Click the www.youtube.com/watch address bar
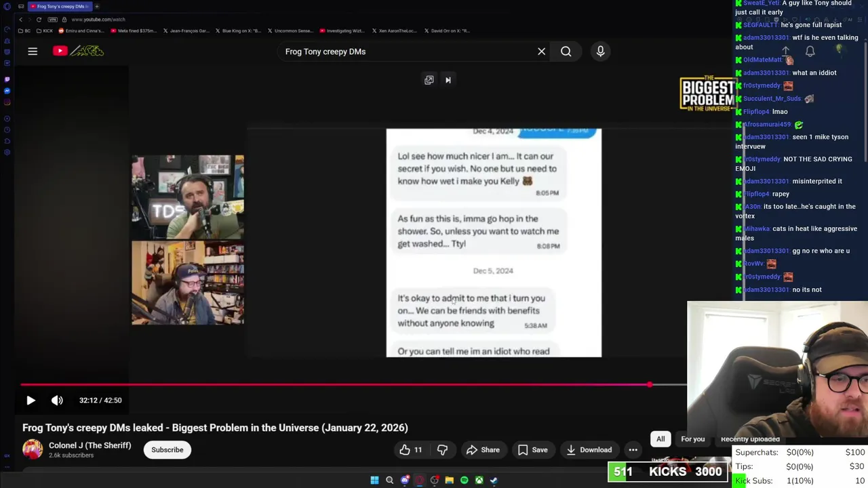868x488 pixels. tap(98, 20)
